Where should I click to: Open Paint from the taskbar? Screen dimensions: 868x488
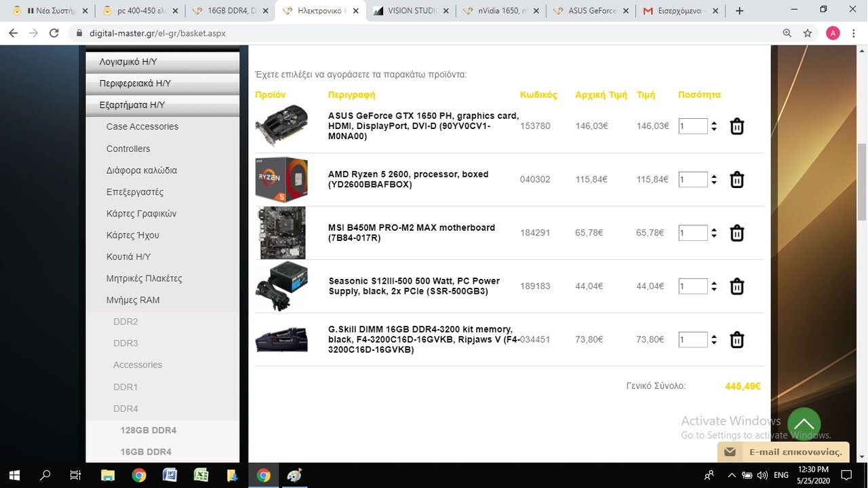(294, 475)
